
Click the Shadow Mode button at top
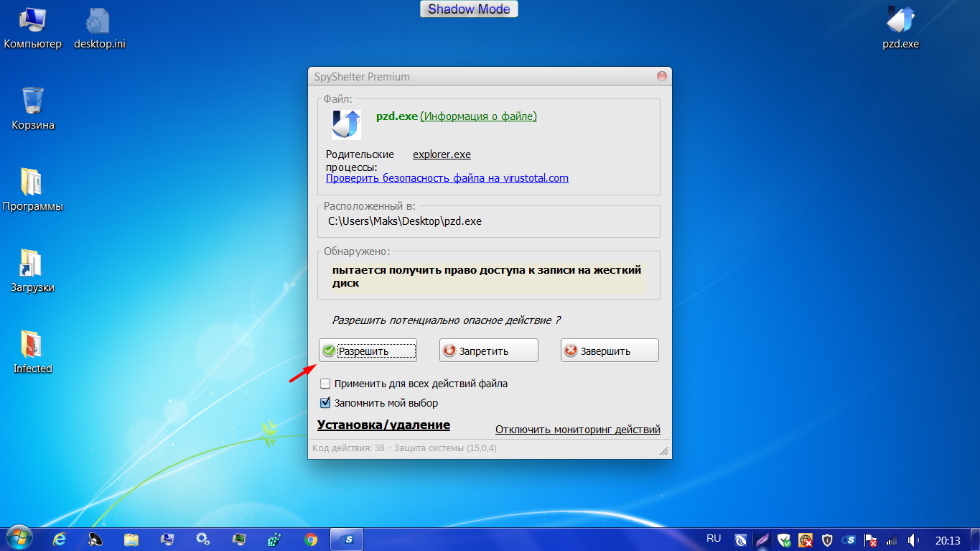(x=469, y=9)
